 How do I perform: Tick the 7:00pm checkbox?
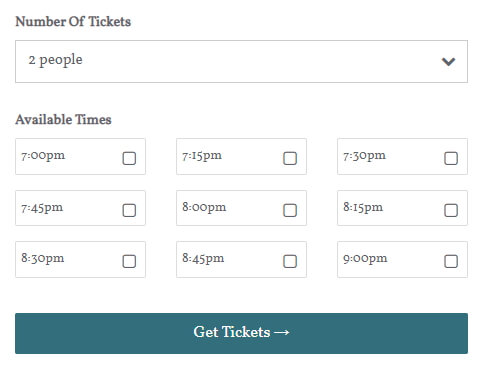(129, 158)
